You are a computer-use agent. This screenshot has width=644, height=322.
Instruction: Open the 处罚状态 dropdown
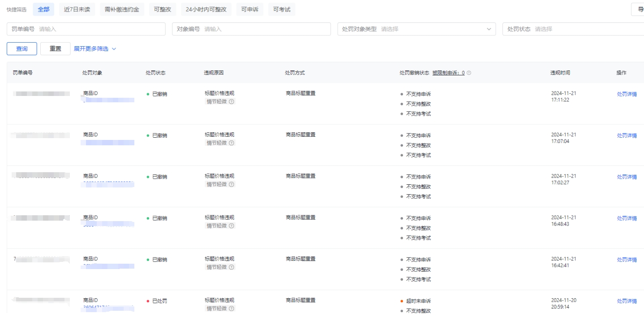click(x=573, y=29)
